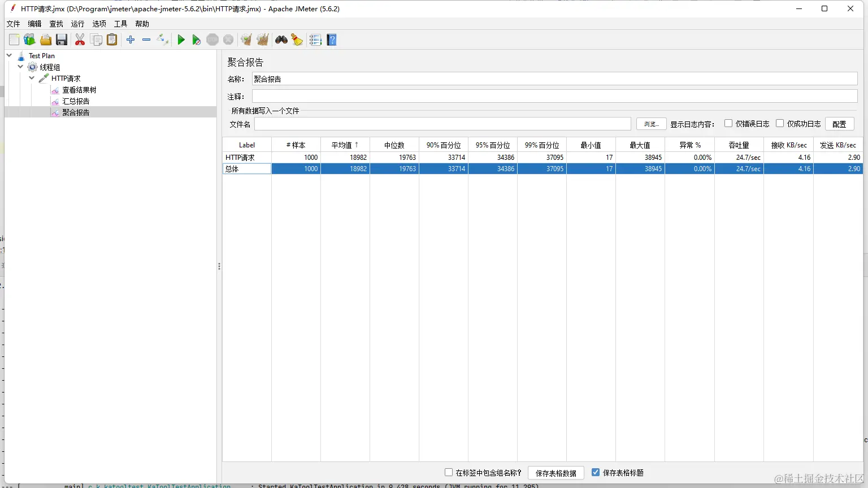868x488 pixels.
Task: Open the 编辑 menu
Action: coord(35,24)
